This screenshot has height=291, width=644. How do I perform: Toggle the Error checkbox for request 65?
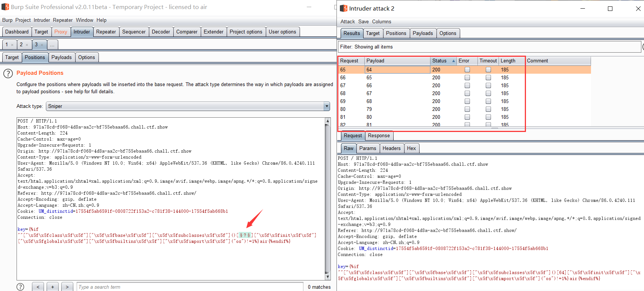point(467,70)
